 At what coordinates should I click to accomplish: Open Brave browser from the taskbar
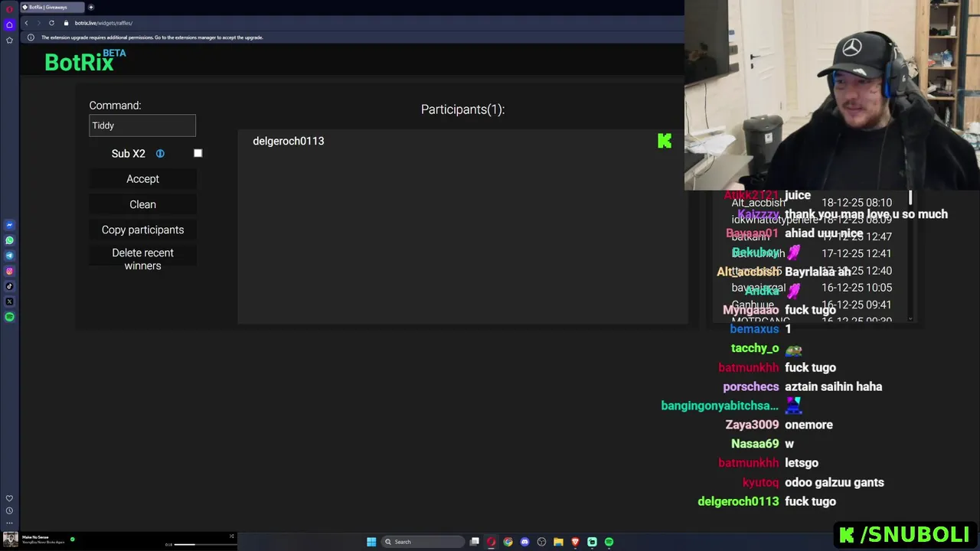575,542
